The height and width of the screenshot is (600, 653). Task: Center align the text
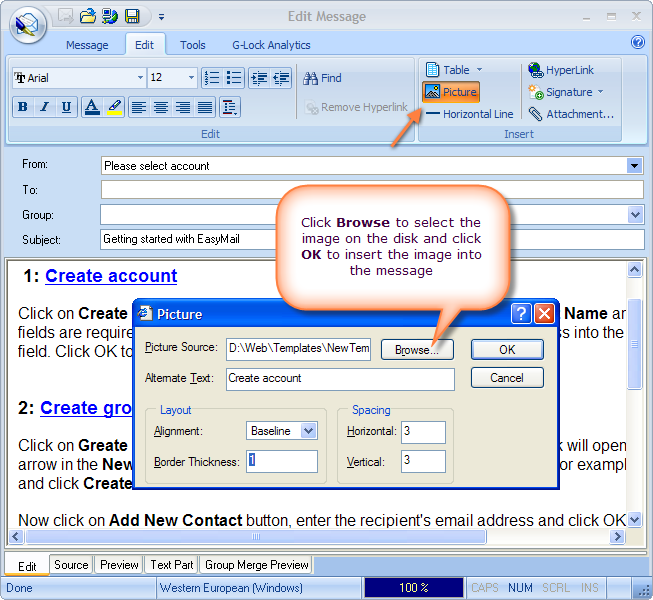[161, 107]
